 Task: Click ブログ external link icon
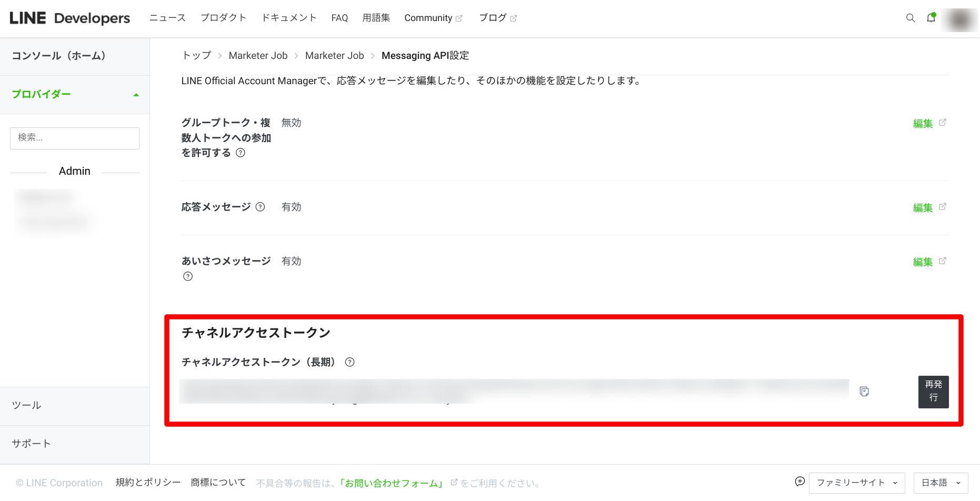514,18
